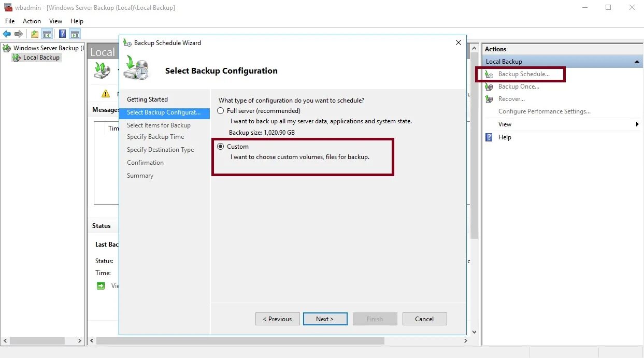Expand the View submenu arrow in Actions
The height and width of the screenshot is (358, 644).
637,124
